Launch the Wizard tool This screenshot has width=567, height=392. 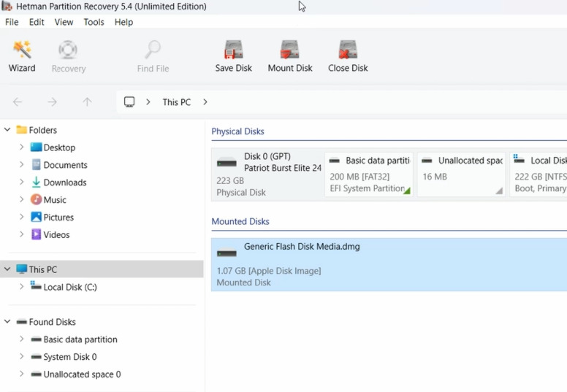click(22, 56)
